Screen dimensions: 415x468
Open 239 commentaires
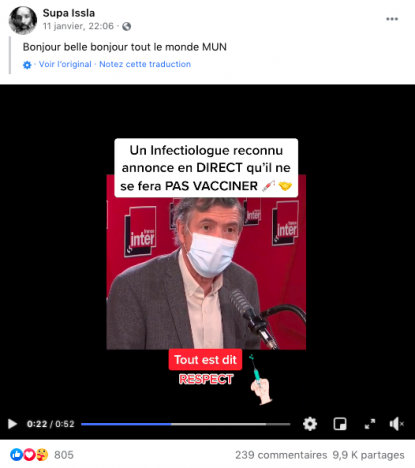281,455
